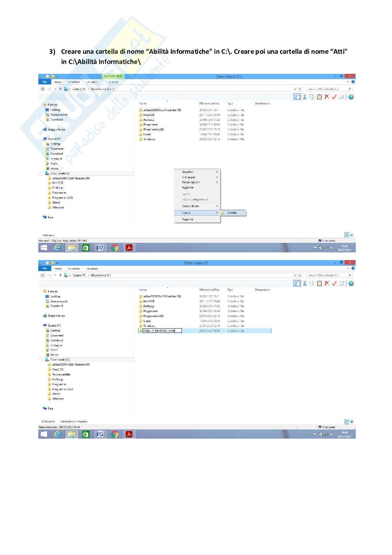Switch to the "Gestisci" ribbon tab
Image resolution: width=392 pixels, height=555 pixels.
[x=113, y=82]
